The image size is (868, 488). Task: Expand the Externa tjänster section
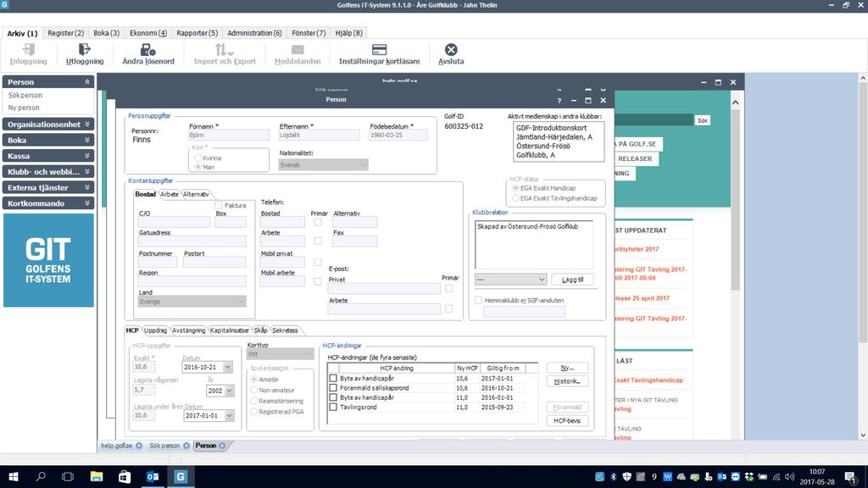point(87,187)
